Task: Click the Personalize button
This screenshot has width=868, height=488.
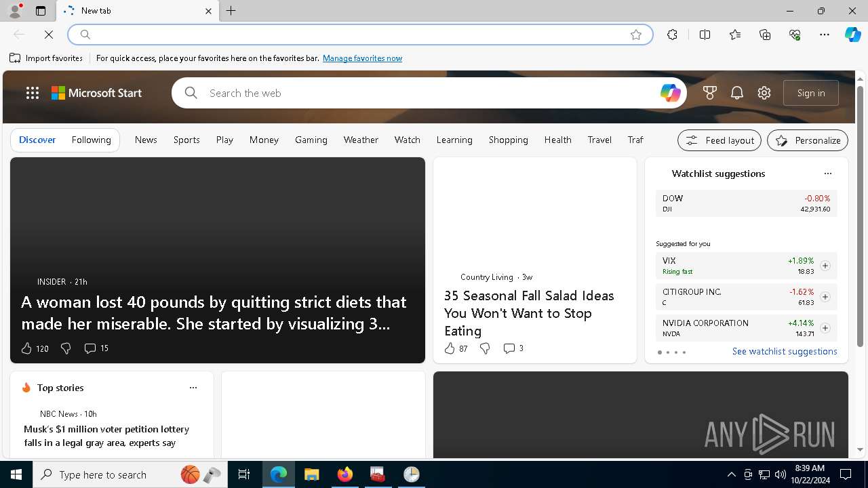Action: (808, 140)
